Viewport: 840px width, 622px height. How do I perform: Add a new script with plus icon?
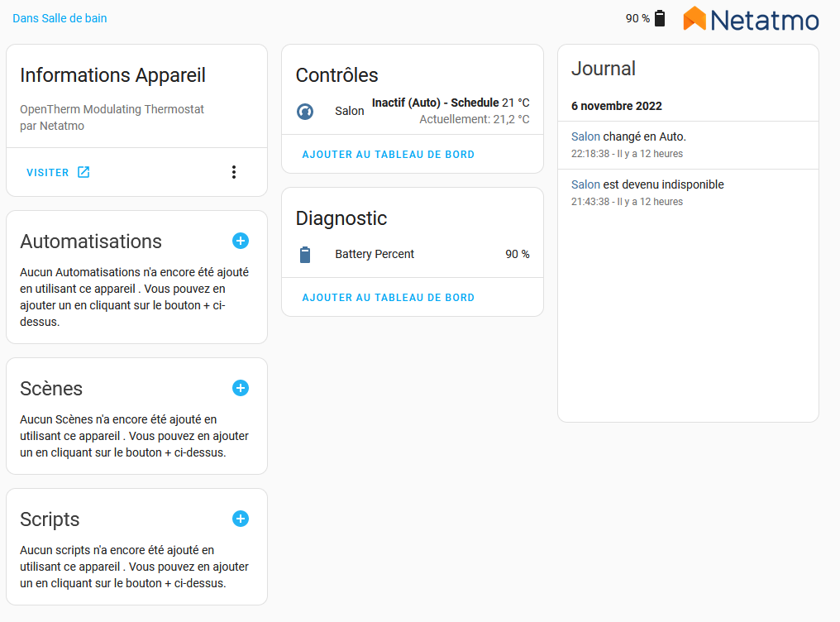(x=241, y=519)
